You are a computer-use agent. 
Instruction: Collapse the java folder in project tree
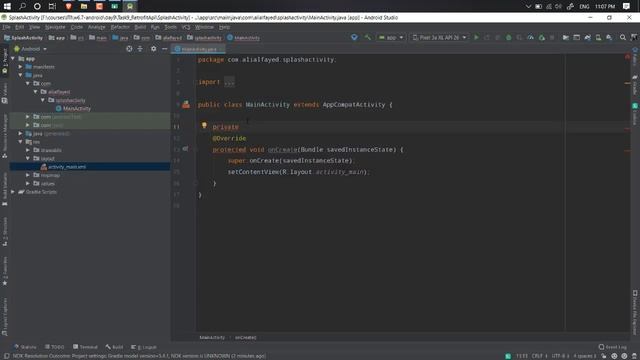(x=20, y=75)
